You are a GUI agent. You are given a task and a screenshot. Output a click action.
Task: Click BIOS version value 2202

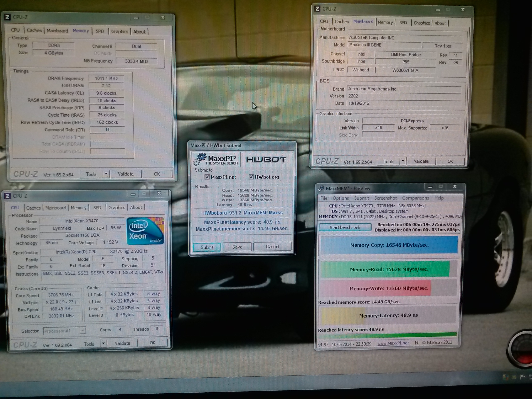(404, 96)
